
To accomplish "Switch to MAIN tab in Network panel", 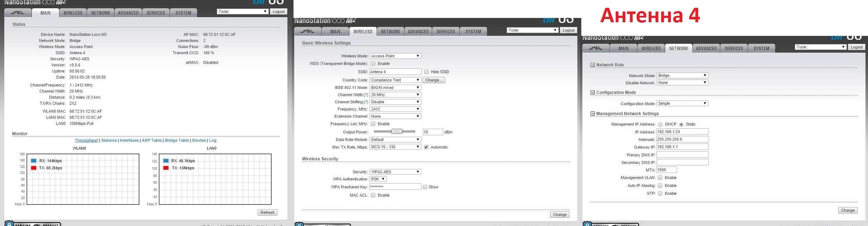I will tap(624, 48).
